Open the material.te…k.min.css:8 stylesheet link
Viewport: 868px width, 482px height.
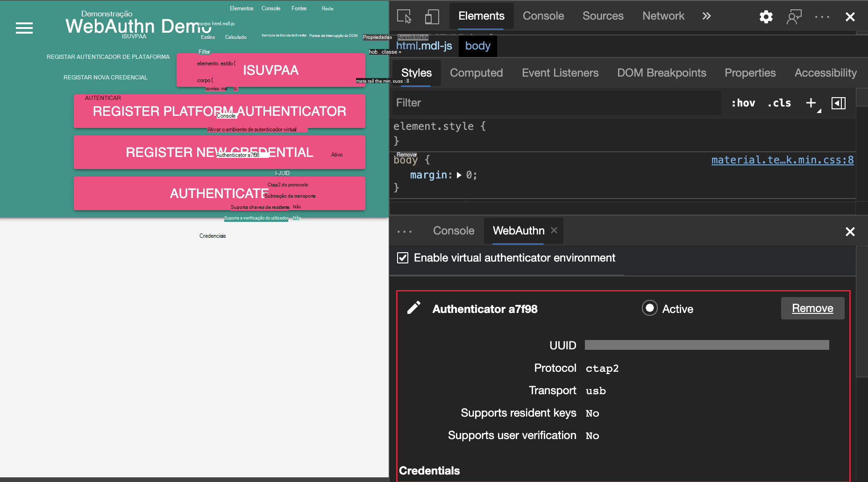click(782, 160)
